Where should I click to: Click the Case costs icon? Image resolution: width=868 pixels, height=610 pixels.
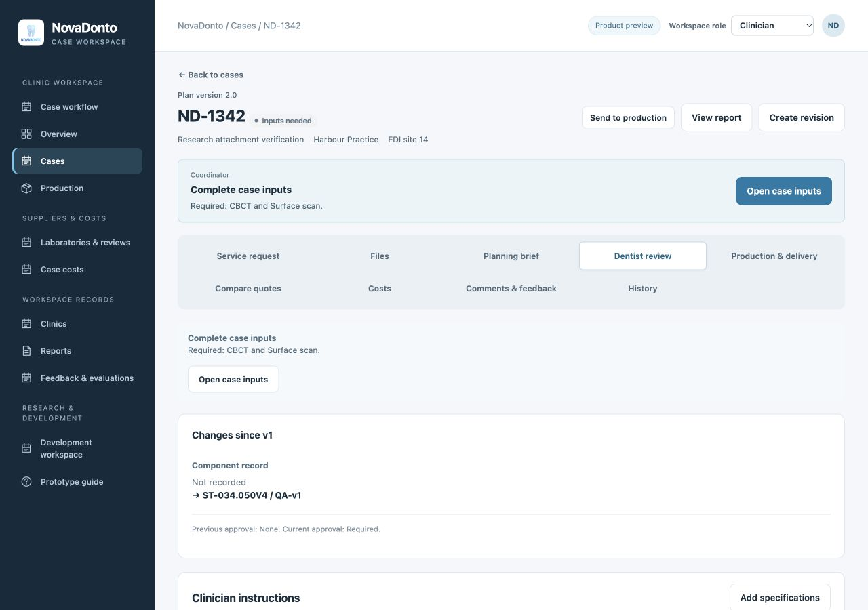[x=26, y=269]
